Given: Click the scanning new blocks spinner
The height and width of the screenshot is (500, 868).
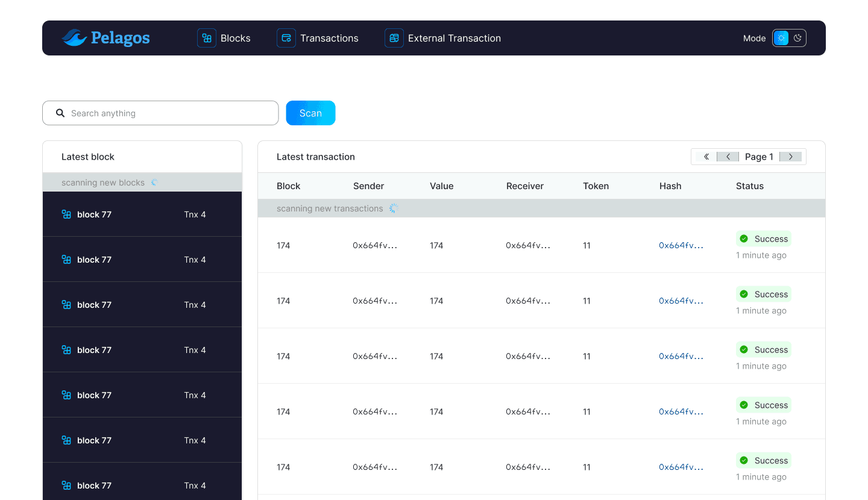Looking at the screenshot, I should [x=154, y=183].
